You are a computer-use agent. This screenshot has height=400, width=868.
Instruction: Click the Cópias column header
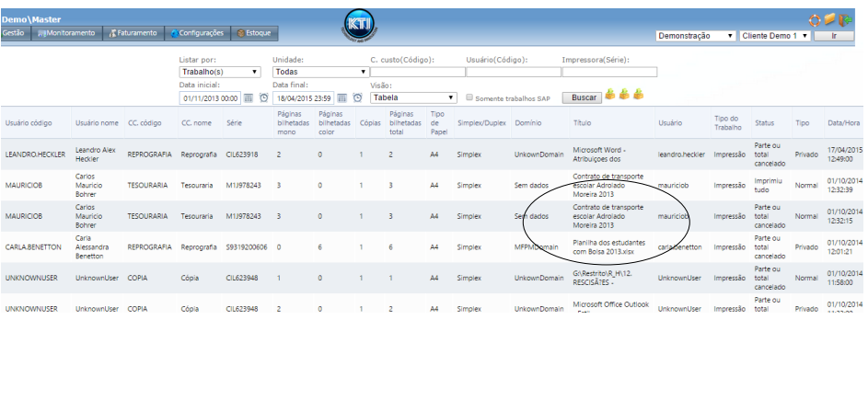pyautogui.click(x=370, y=123)
